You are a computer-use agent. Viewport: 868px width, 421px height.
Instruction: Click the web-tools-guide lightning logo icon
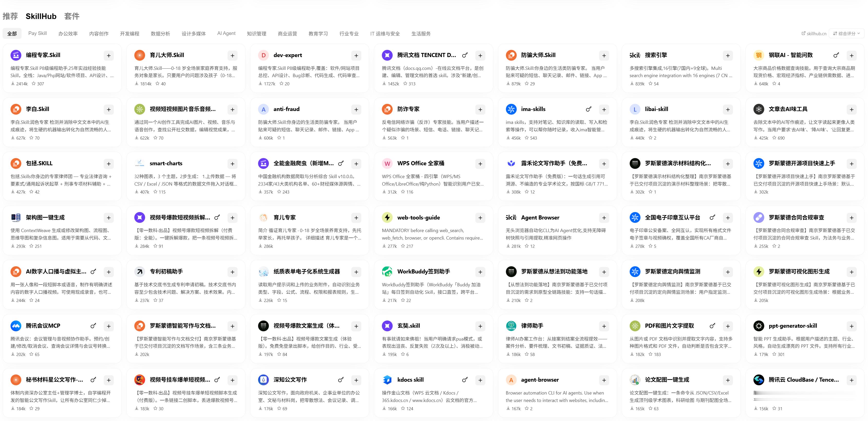tap(388, 218)
